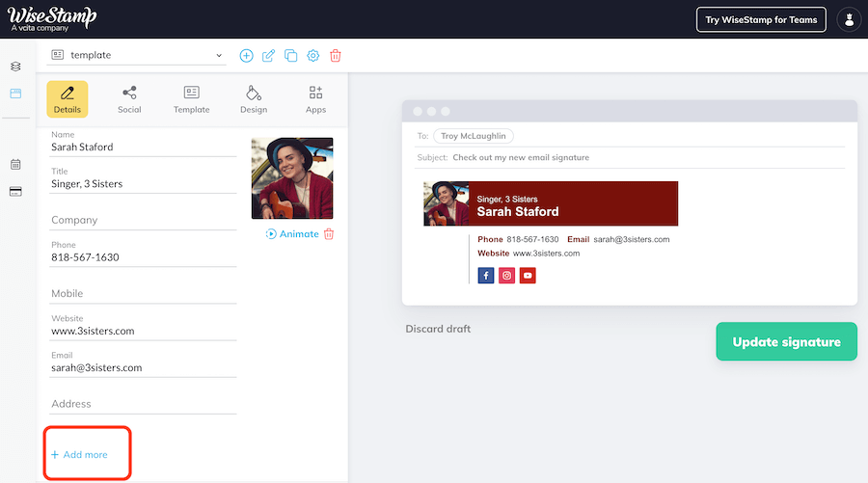
Task: Click the profile photo thumbnail in editor
Action: tap(292, 178)
